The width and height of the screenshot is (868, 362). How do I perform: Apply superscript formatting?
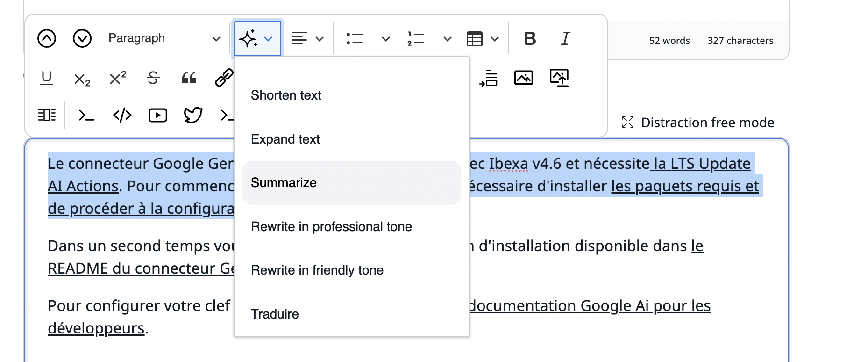pyautogui.click(x=118, y=78)
